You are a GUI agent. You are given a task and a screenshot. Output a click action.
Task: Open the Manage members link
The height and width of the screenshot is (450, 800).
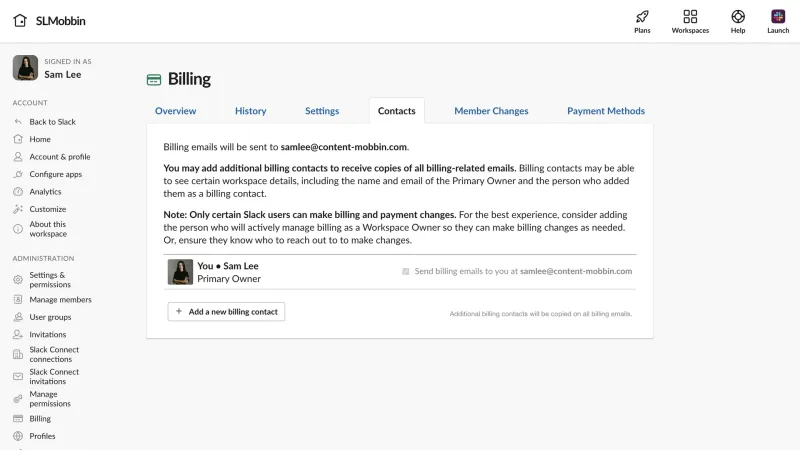tap(60, 299)
